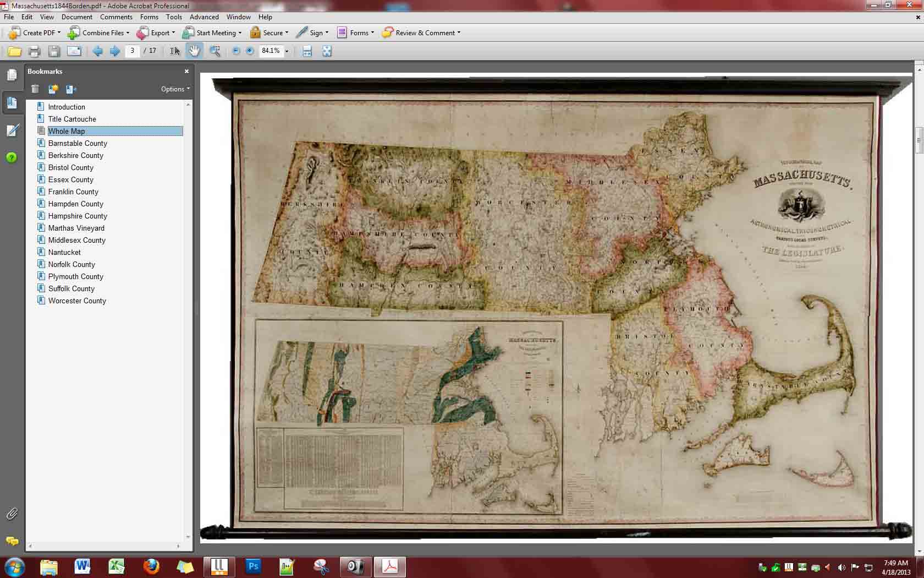Image resolution: width=924 pixels, height=578 pixels.
Task: Open the Bookmarks navigation panel icon
Action: (12, 102)
